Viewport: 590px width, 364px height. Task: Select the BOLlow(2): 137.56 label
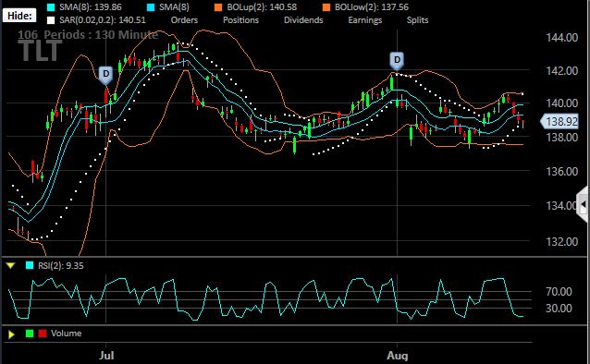(x=372, y=7)
